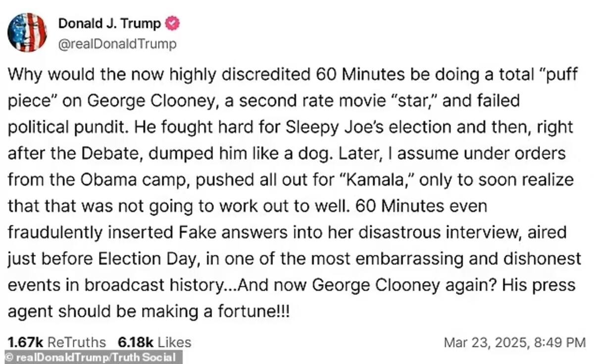Open the @realDonaldTrump handle
The width and height of the screenshot is (594, 364).
point(117,44)
